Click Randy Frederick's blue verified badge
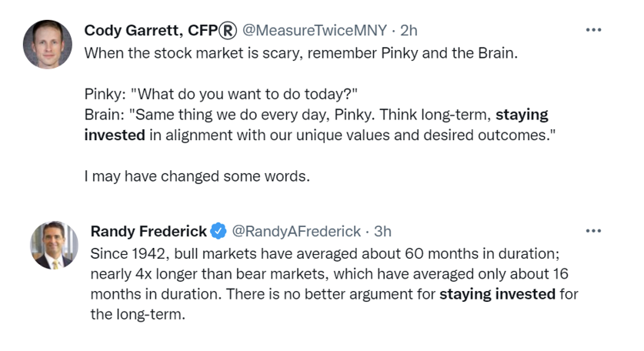644x351 pixels. [218, 231]
